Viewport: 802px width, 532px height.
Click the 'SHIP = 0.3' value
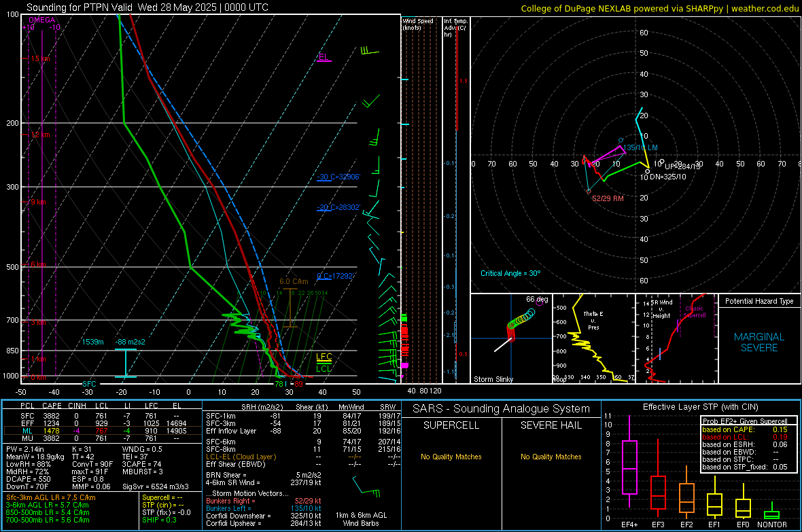(159, 520)
